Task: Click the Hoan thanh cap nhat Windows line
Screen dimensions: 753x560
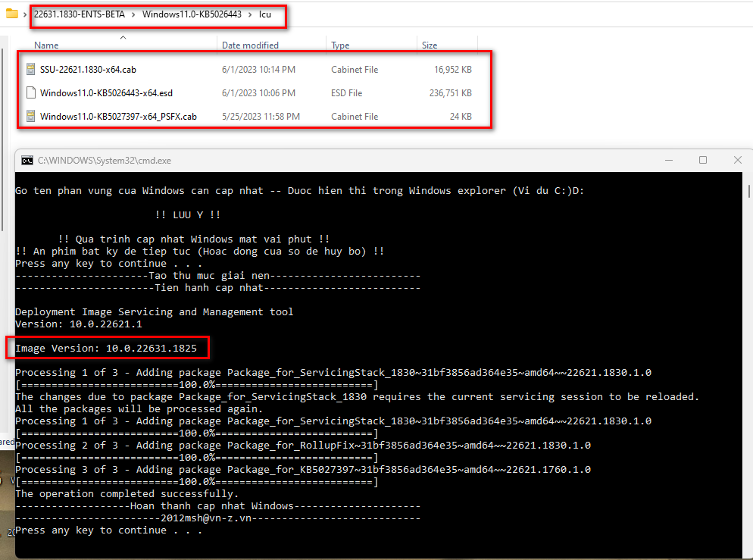Action: coord(217,505)
